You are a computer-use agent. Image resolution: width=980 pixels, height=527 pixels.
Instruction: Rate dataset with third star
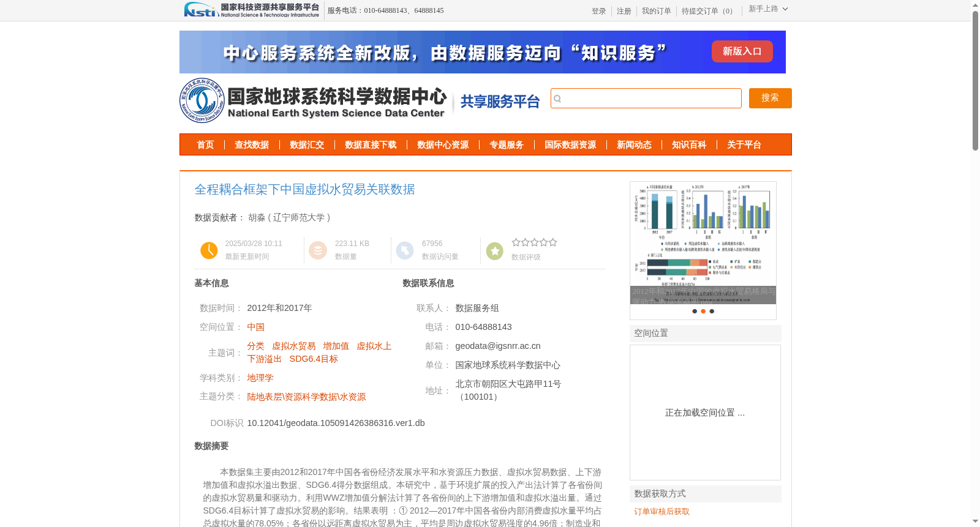click(x=534, y=242)
